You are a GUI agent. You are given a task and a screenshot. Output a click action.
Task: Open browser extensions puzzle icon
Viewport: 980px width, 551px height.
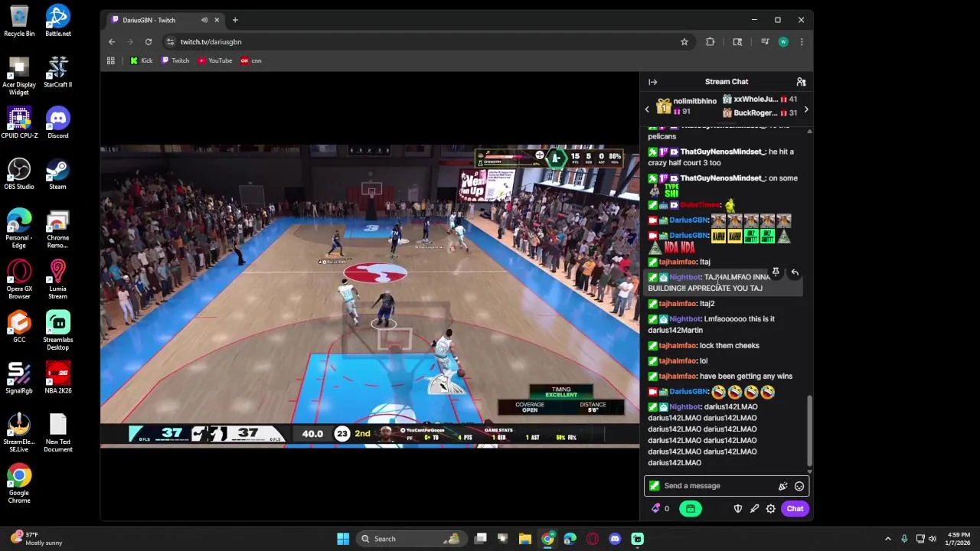[710, 42]
